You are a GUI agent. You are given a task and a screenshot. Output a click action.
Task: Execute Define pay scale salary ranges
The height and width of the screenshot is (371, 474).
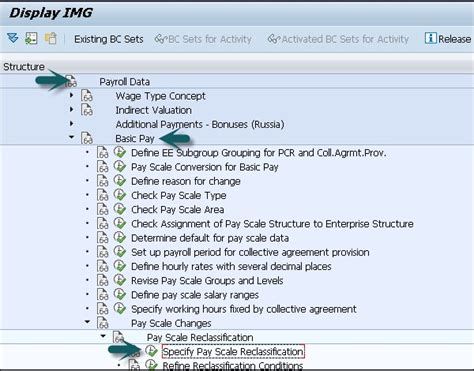pos(120,295)
